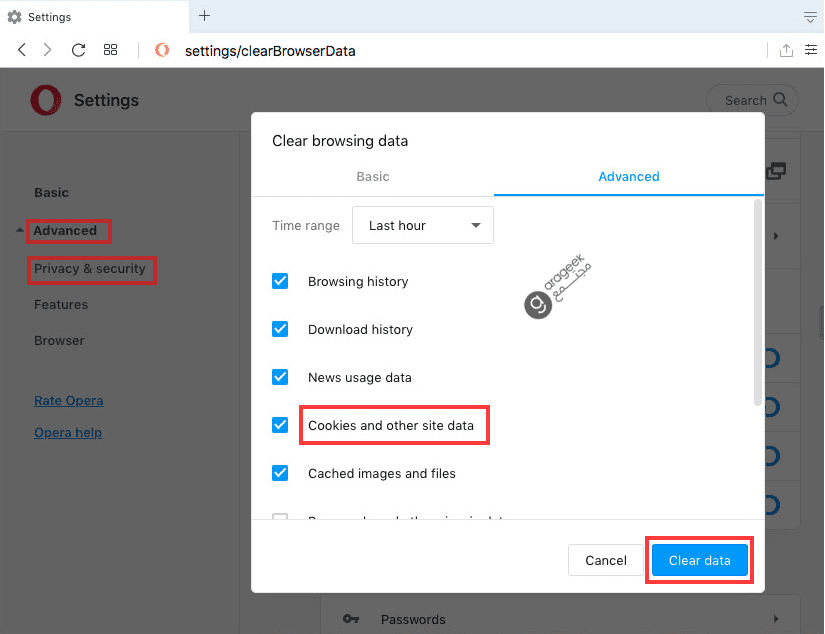Expand the Passwords row chevron

(x=776, y=619)
